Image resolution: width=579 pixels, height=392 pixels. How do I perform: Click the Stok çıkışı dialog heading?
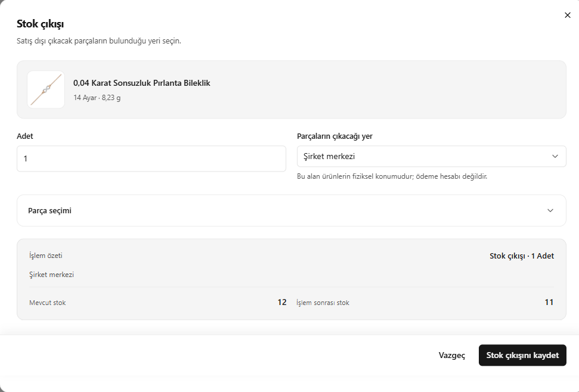tap(40, 24)
